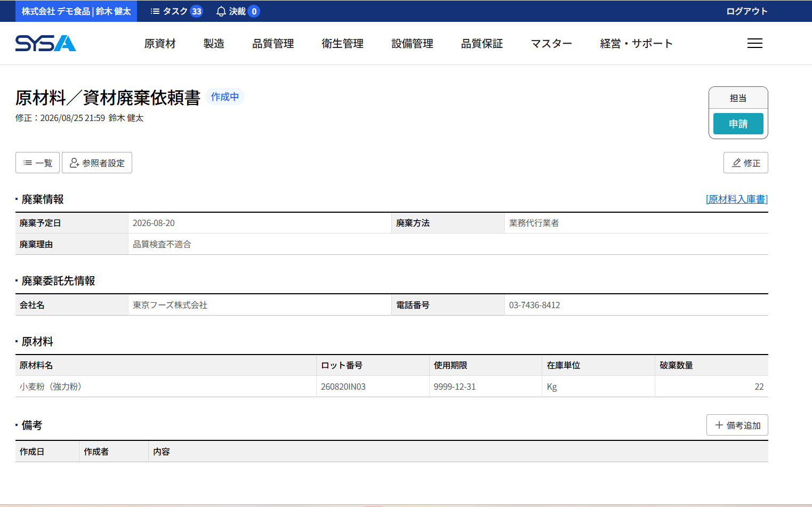Image resolution: width=812 pixels, height=507 pixels.
Task: Click the 作成中 status badge
Action: click(224, 96)
